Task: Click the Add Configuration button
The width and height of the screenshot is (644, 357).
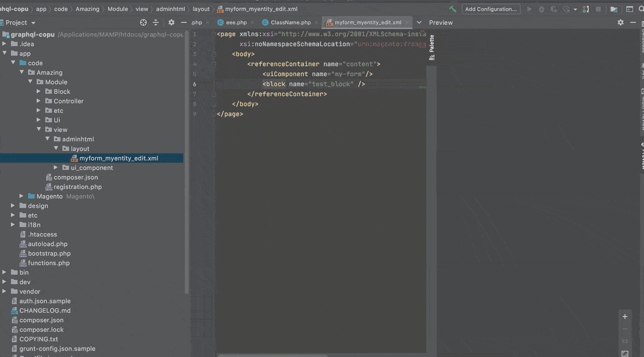Action: click(491, 9)
